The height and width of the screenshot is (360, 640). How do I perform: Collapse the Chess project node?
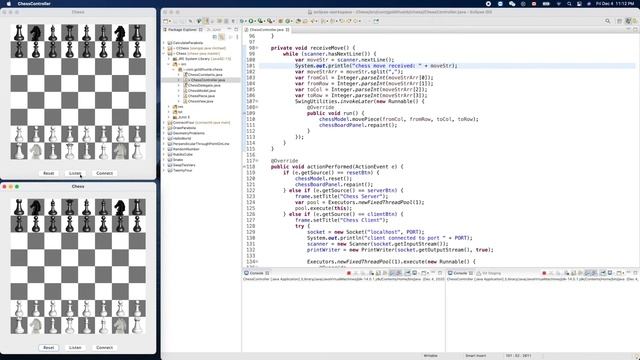(x=164, y=53)
